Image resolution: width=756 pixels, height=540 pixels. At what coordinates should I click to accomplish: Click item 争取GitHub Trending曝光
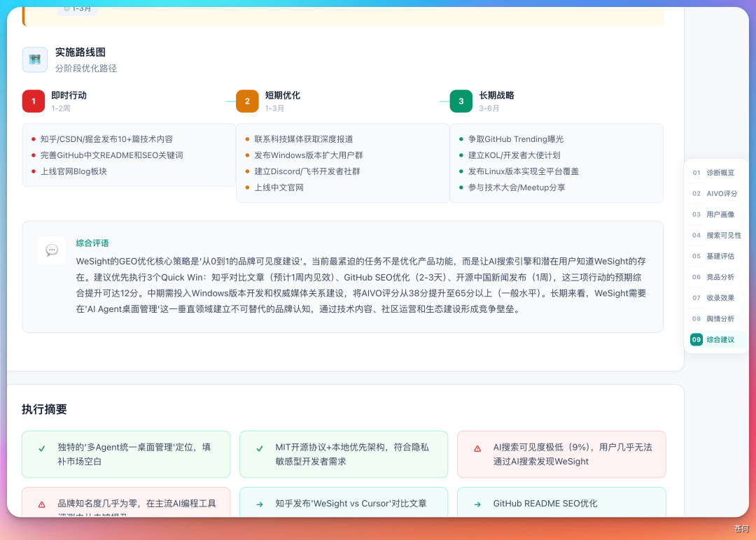point(516,139)
